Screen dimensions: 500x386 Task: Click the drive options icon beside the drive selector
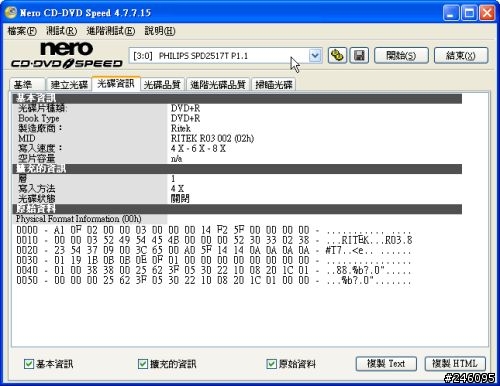pos(337,55)
